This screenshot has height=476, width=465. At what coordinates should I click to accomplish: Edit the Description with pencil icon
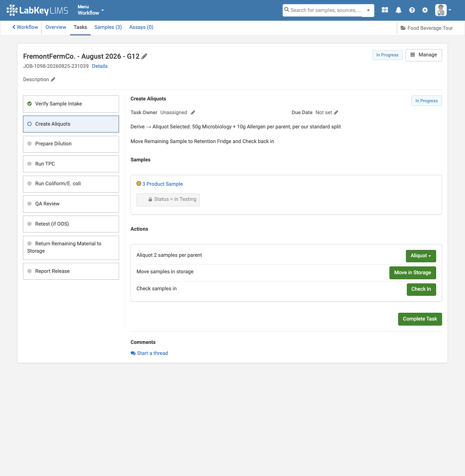click(53, 79)
